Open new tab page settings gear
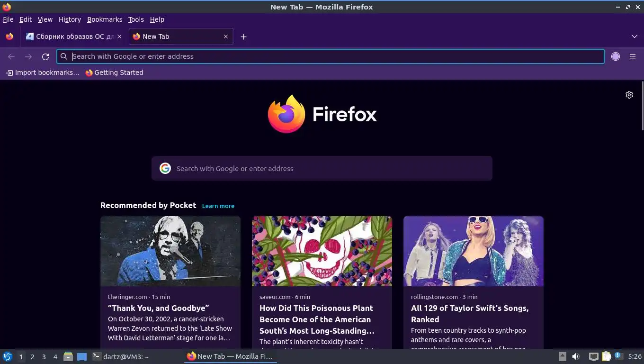The width and height of the screenshot is (644, 364). (629, 95)
